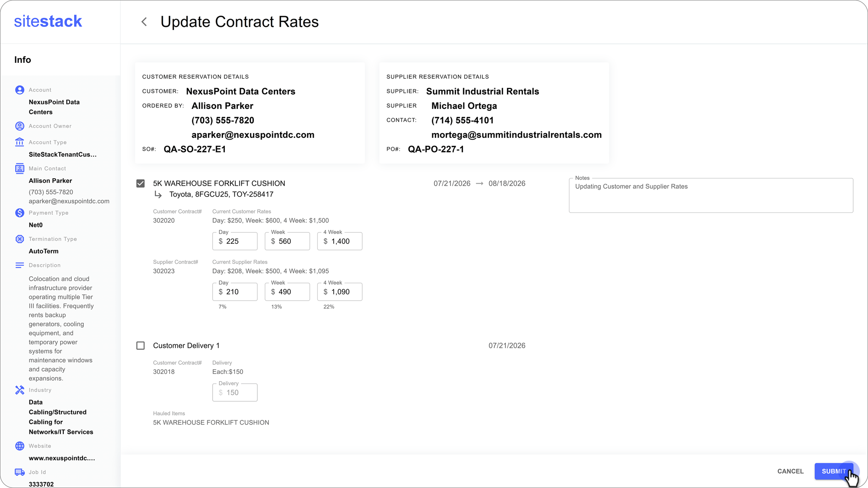Click the customer 4 Week field showing 1,400
Image resolution: width=868 pixels, height=488 pixels.
(340, 241)
